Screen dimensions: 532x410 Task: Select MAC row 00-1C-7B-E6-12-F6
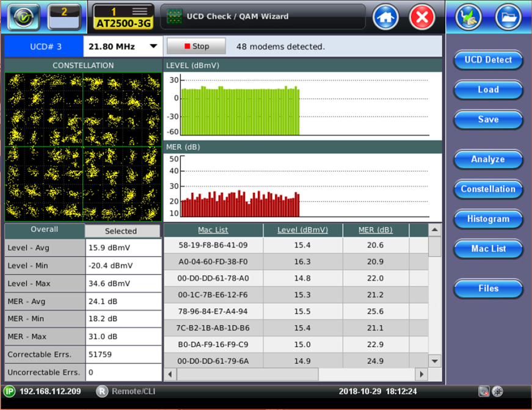click(213, 295)
